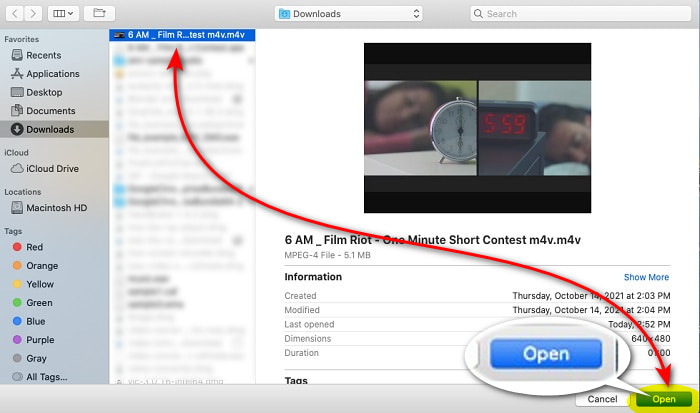Image resolution: width=700 pixels, height=413 pixels.
Task: Click the green Open button
Action: tap(663, 399)
